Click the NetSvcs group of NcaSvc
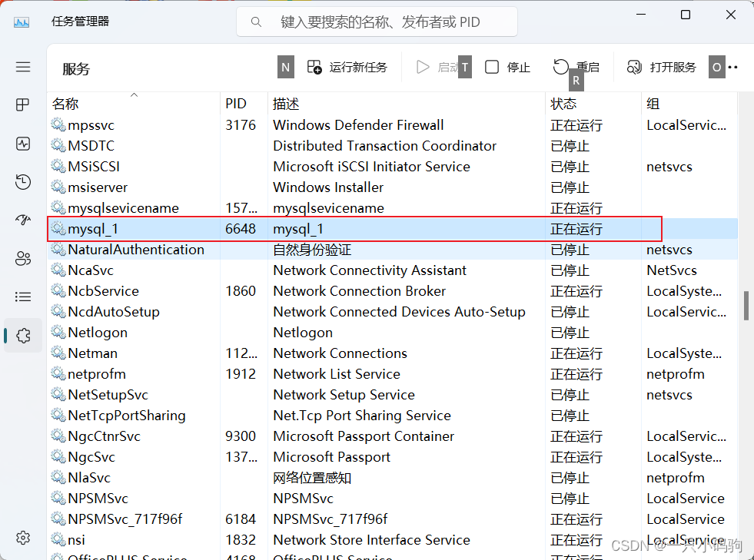The width and height of the screenshot is (754, 560). 671,270
